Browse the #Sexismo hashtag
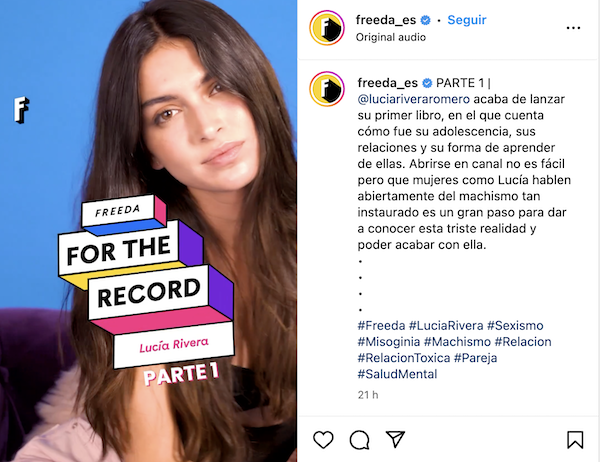This screenshot has width=600, height=462. (x=515, y=326)
